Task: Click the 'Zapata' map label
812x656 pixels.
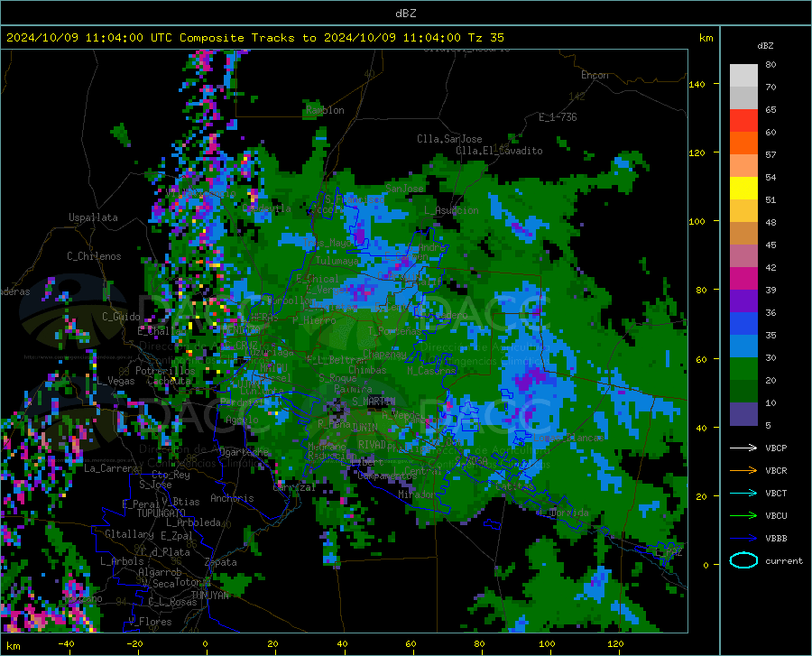Action: [x=221, y=562]
